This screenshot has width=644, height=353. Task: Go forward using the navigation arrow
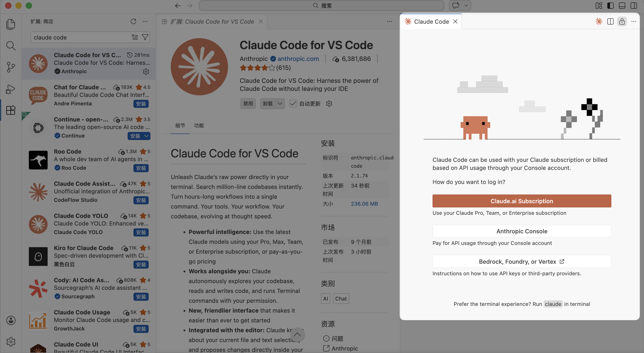pyautogui.click(x=190, y=6)
